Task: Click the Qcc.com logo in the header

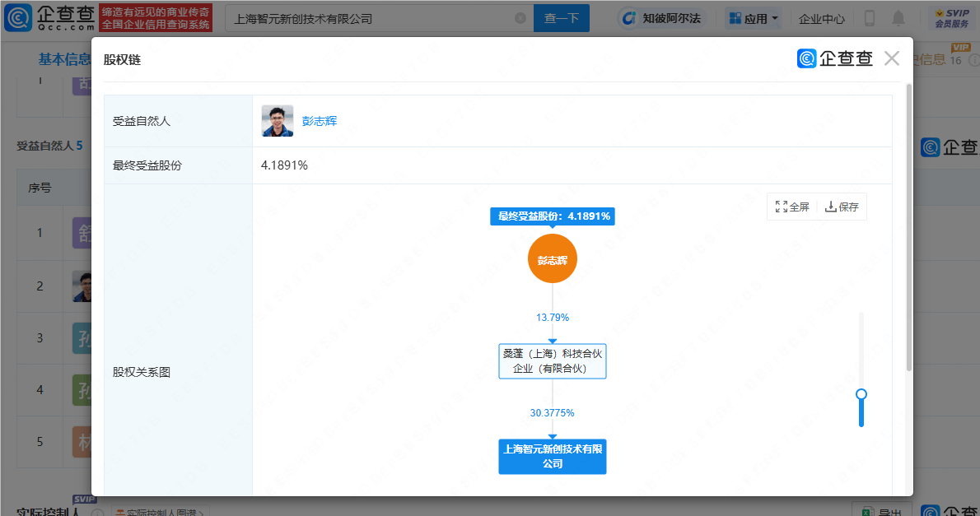Action: [49, 17]
